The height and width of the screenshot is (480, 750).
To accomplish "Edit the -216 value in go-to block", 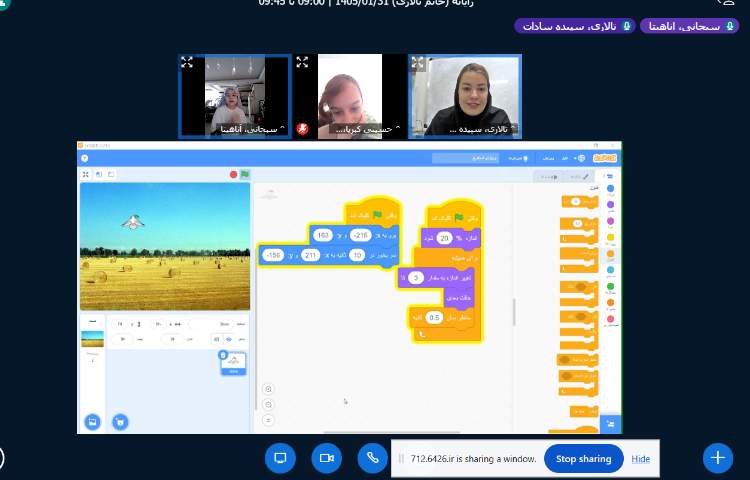I will click(360, 235).
